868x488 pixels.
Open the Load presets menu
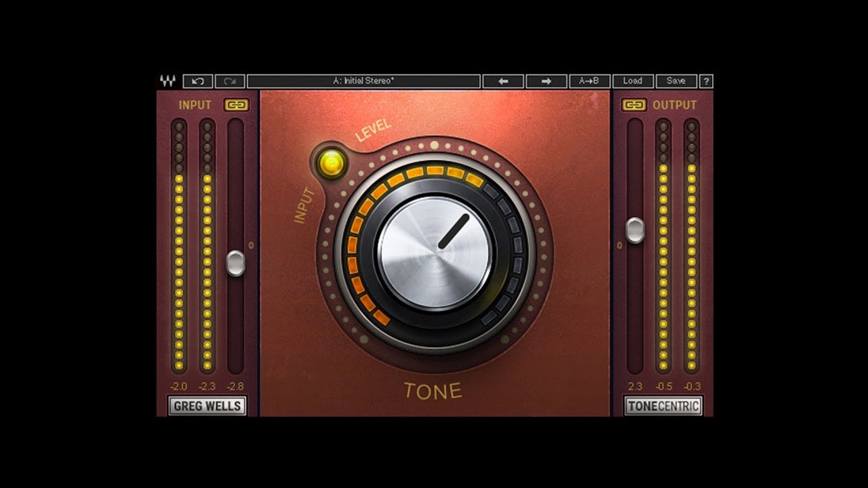pos(633,81)
